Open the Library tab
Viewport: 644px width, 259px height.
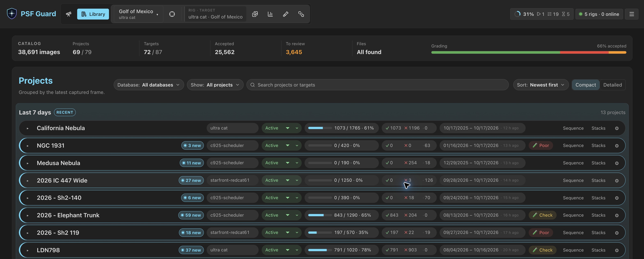[x=93, y=14]
